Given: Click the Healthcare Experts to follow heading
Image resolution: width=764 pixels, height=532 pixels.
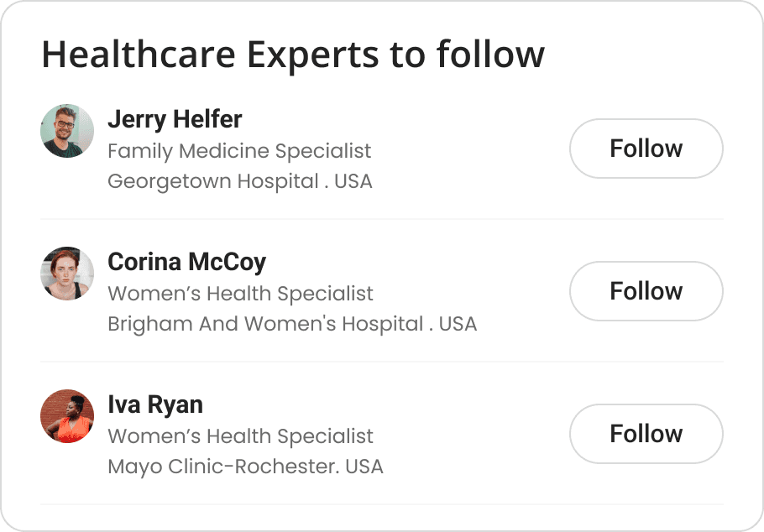Looking at the screenshot, I should [293, 55].
